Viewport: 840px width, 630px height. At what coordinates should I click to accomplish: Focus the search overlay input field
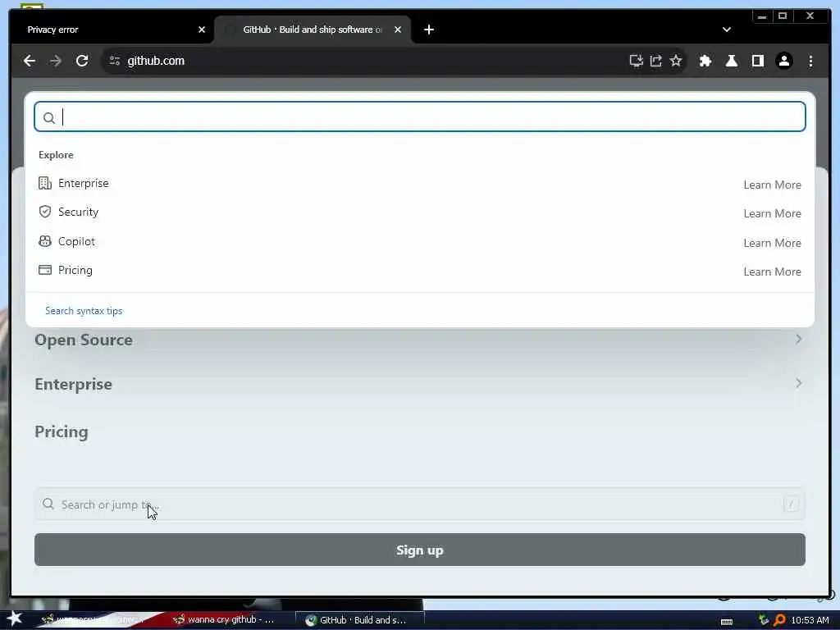point(420,116)
